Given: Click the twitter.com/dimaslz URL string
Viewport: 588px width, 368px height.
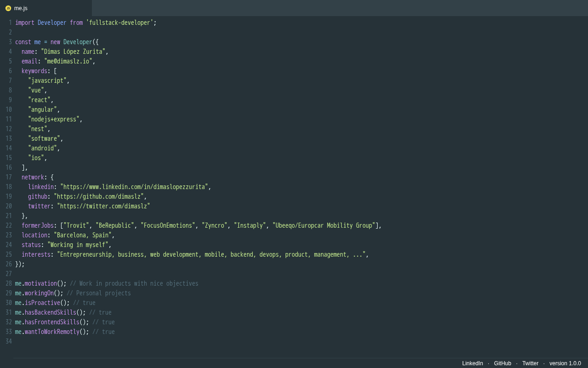Looking at the screenshot, I should (x=103, y=206).
